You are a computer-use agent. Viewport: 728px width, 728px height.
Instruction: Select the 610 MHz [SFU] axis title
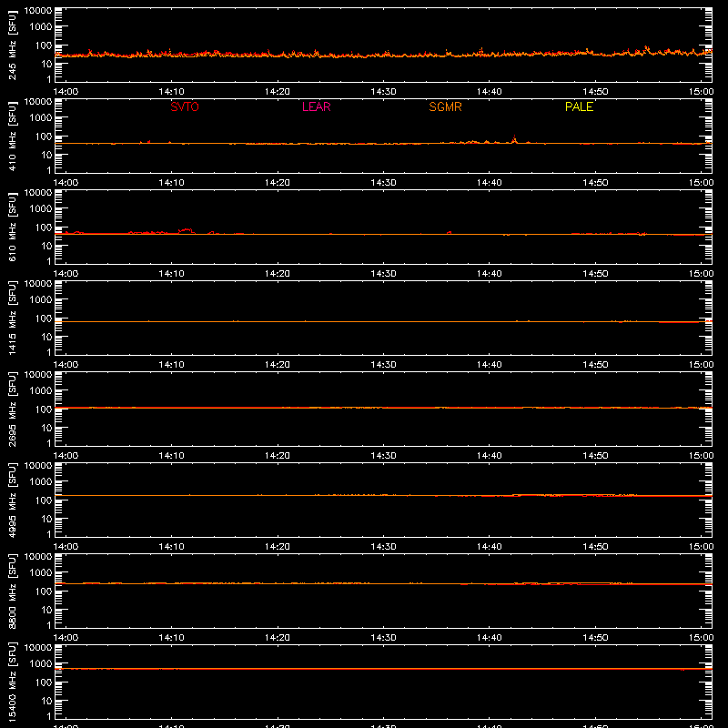13,227
